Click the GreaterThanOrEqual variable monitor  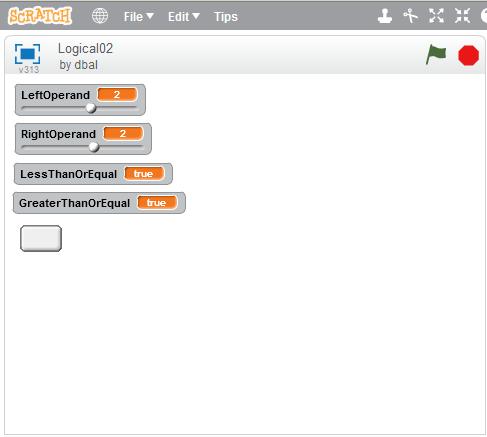[x=99, y=203]
